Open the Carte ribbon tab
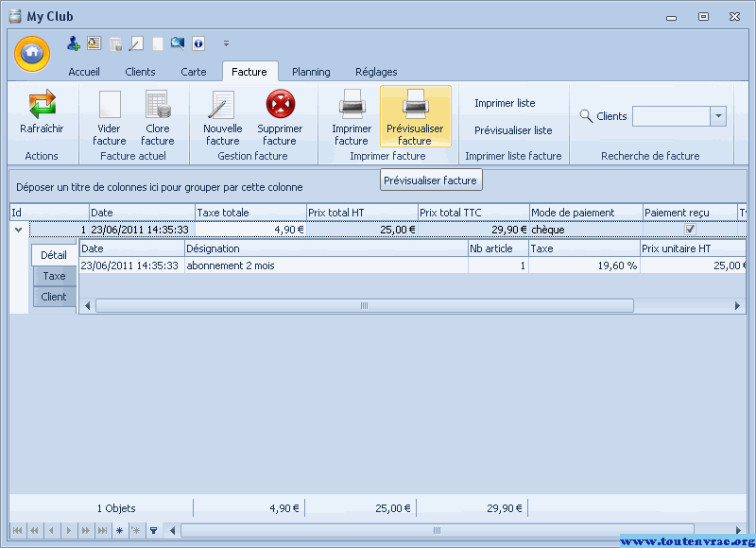Image resolution: width=756 pixels, height=548 pixels. (x=194, y=72)
